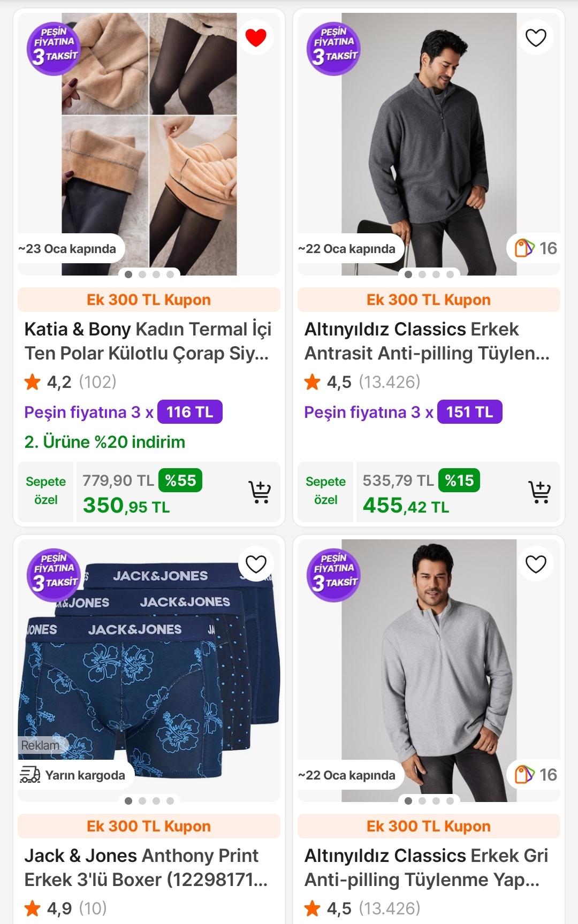
Task: Add Jack & Jones boxer to favorites
Action: click(x=256, y=564)
